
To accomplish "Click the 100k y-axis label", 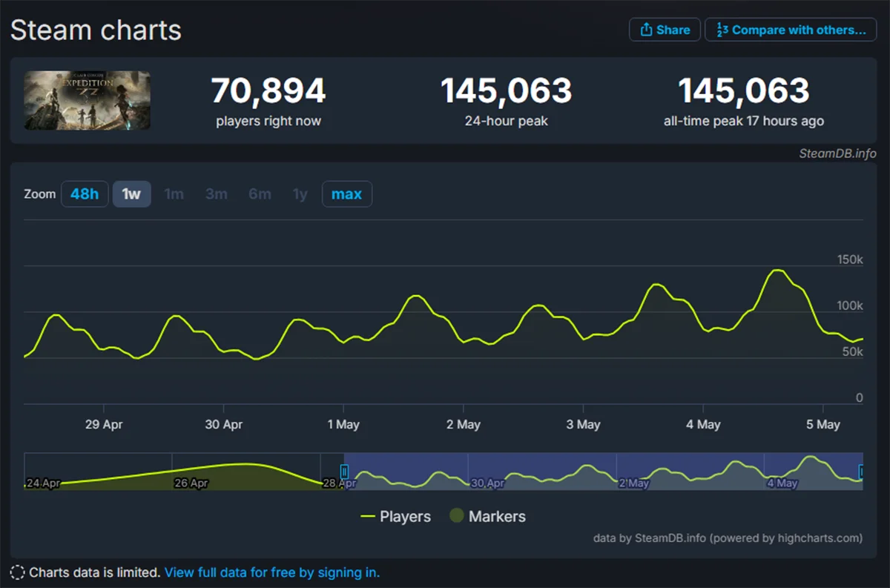I will [849, 305].
